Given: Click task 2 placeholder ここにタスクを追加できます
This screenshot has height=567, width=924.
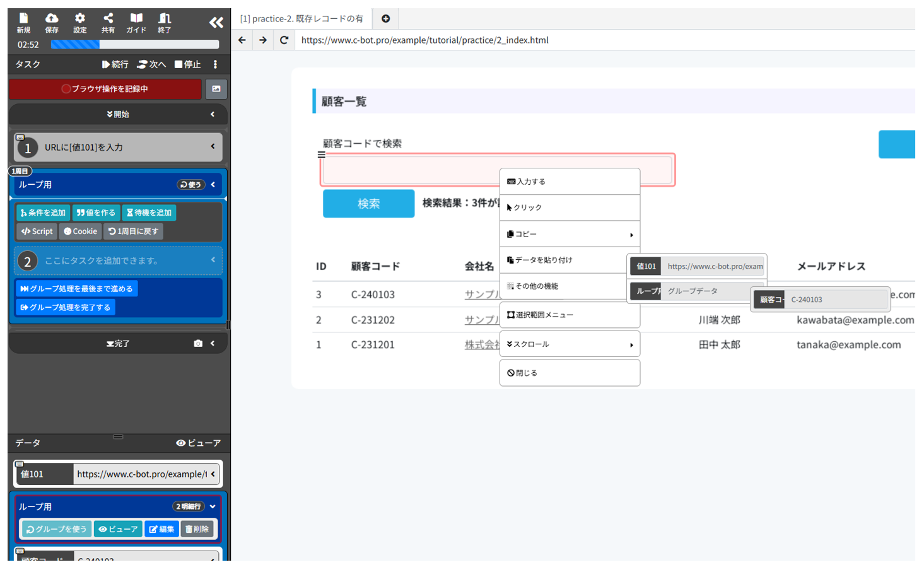Looking at the screenshot, I should click(118, 260).
